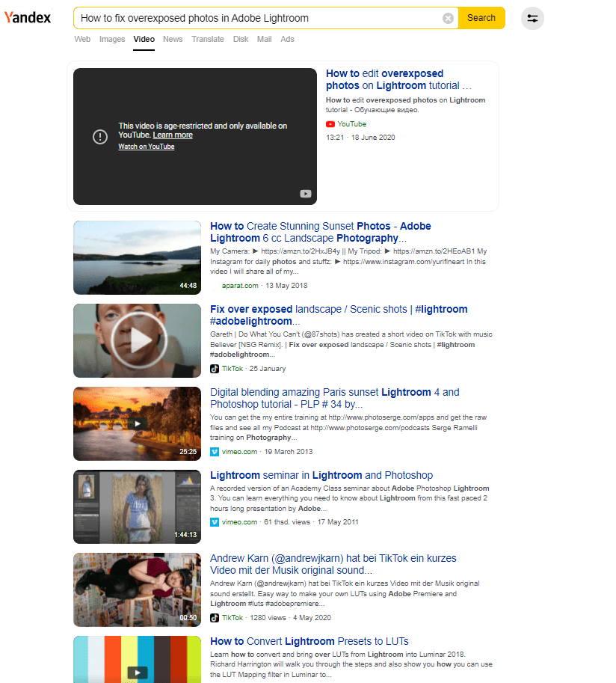Image resolution: width=616 pixels, height=683 pixels.
Task: Switch to the Web tab
Action: pyautogui.click(x=82, y=39)
